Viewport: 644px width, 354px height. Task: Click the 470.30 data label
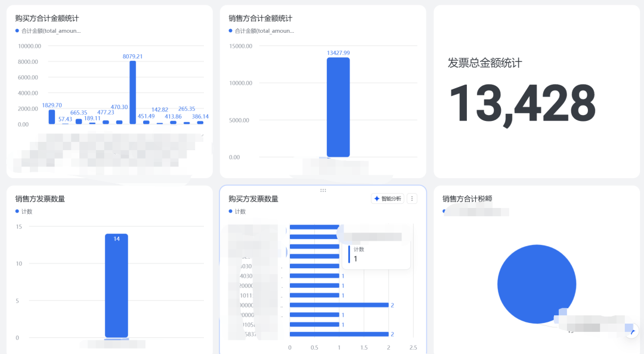pyautogui.click(x=119, y=107)
